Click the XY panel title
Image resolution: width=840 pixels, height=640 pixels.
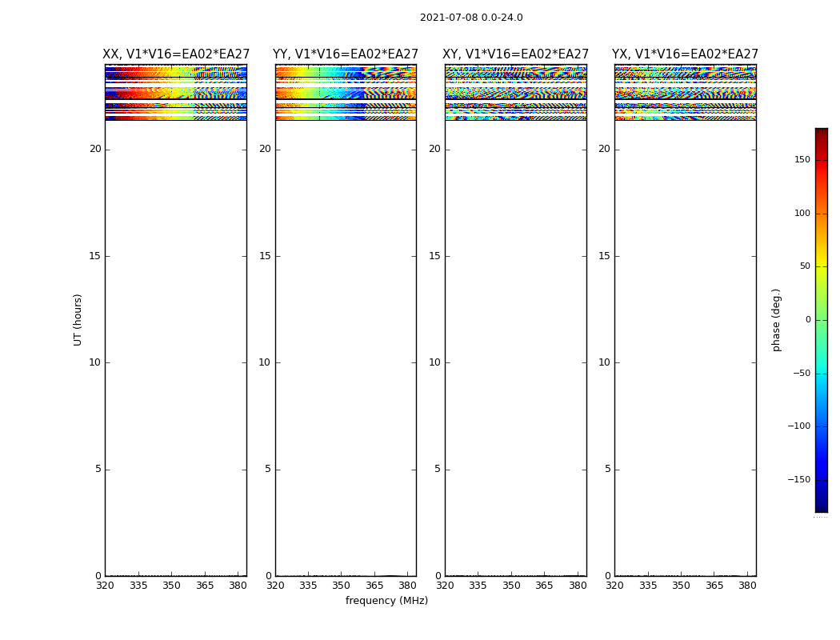tap(516, 54)
